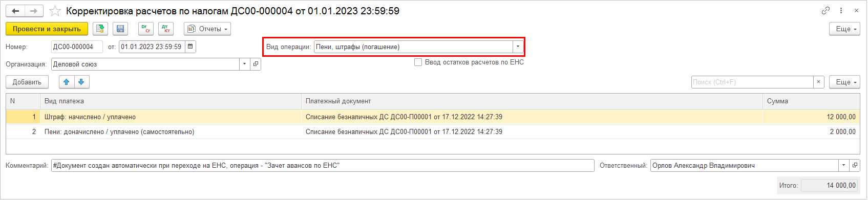The width and height of the screenshot is (868, 200).
Task: Click the back navigation arrow
Action: click(x=15, y=11)
